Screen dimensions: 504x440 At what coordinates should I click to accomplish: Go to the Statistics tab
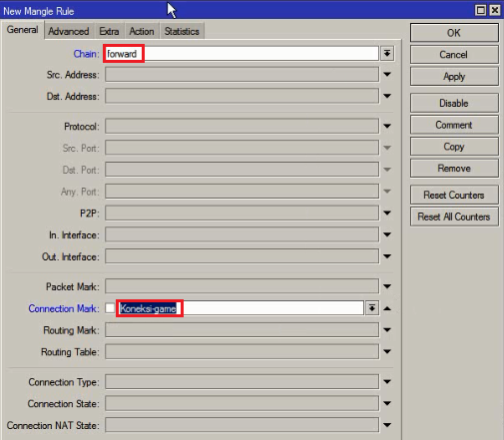pos(182,31)
